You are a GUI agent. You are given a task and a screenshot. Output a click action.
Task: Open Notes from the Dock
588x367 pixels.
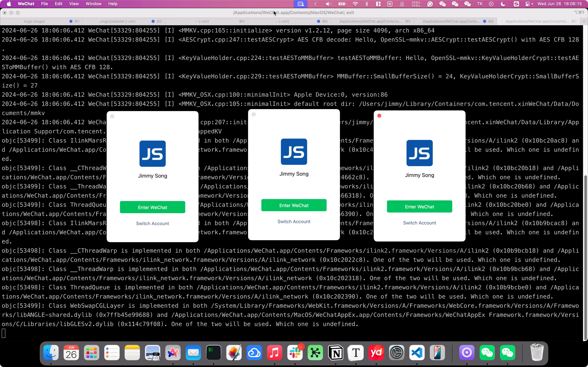coord(132,353)
